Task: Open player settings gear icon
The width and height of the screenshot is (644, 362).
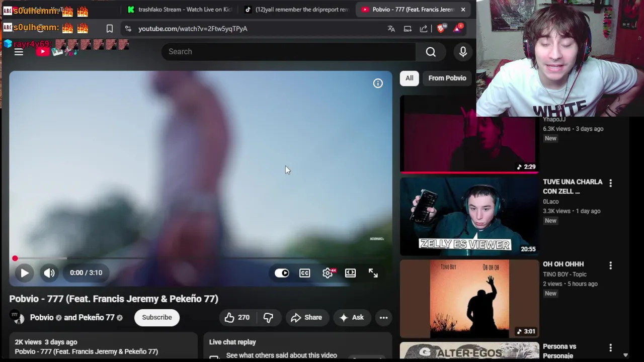Action: pyautogui.click(x=328, y=273)
